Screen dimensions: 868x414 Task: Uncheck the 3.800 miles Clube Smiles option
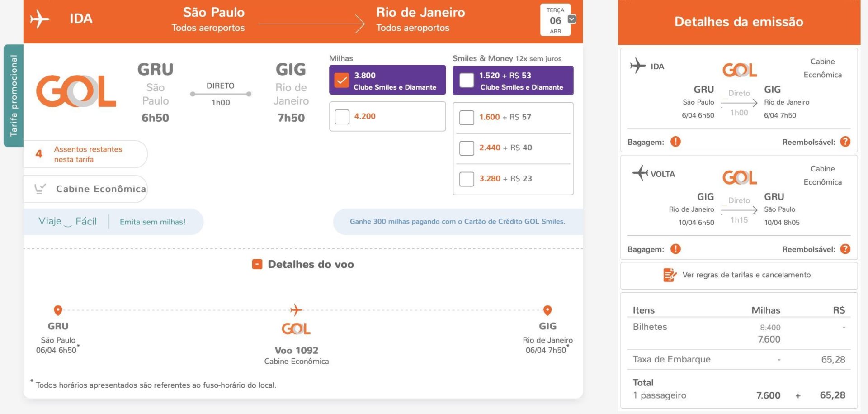(342, 81)
